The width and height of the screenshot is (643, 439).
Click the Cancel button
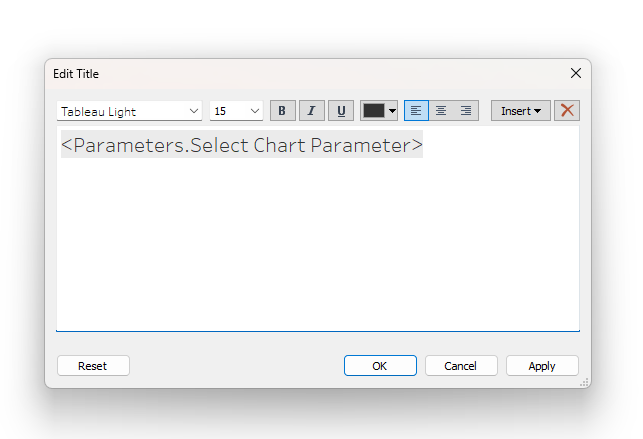click(x=461, y=366)
